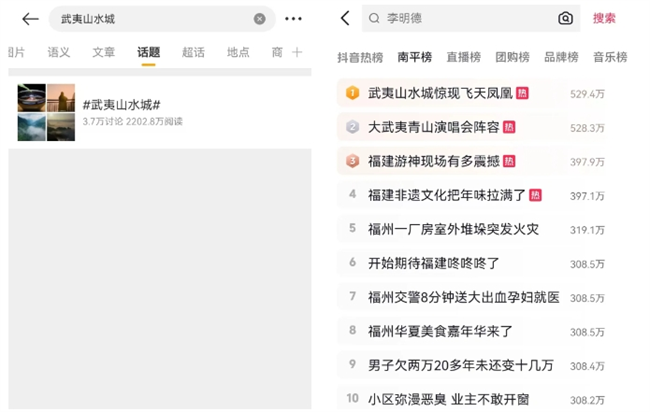This screenshot has width=650, height=412.
Task: Open the #武夷山水城# topic title
Action: (121, 105)
